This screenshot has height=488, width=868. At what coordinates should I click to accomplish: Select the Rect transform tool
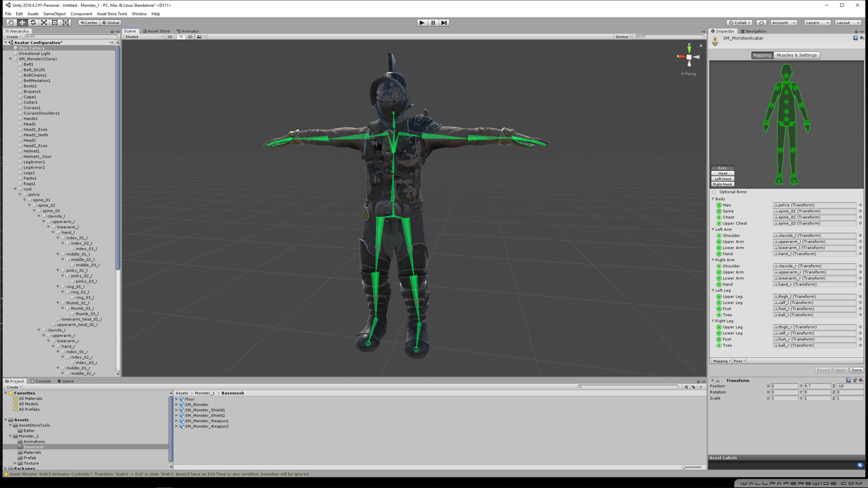click(55, 23)
